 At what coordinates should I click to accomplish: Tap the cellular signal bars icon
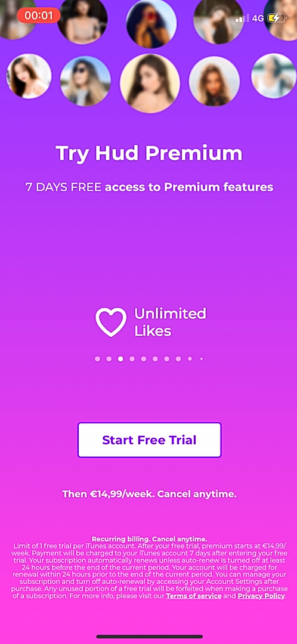click(x=242, y=18)
